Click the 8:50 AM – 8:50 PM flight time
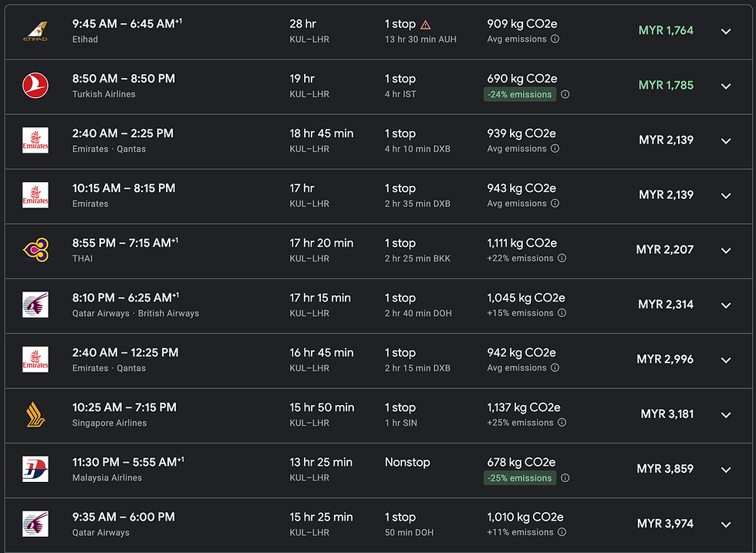The width and height of the screenshot is (756, 553). 123,79
